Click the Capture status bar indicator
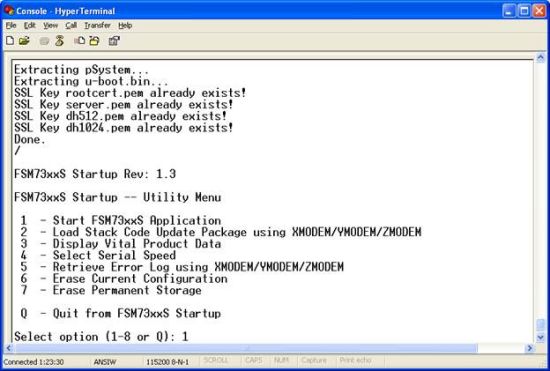The width and height of the screenshot is (550, 371). pyautogui.click(x=314, y=360)
